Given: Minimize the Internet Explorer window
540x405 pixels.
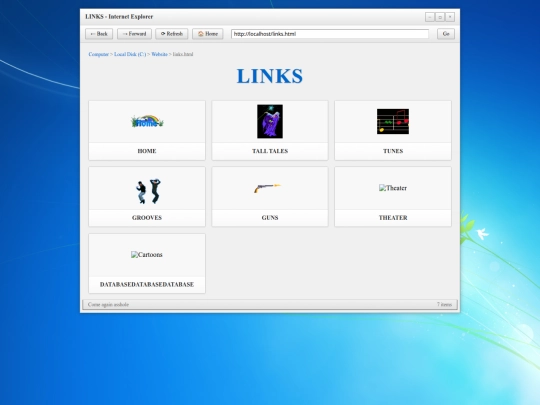Looking at the screenshot, I should (430, 17).
